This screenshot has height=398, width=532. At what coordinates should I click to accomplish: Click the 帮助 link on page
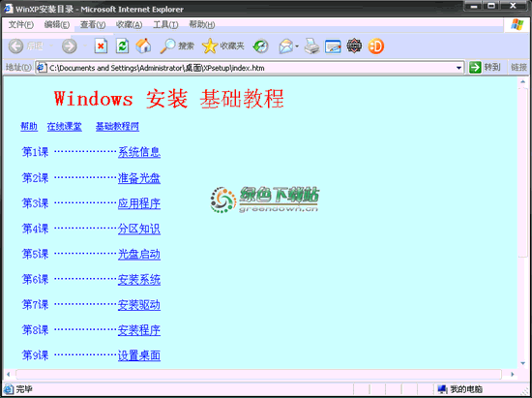click(29, 126)
